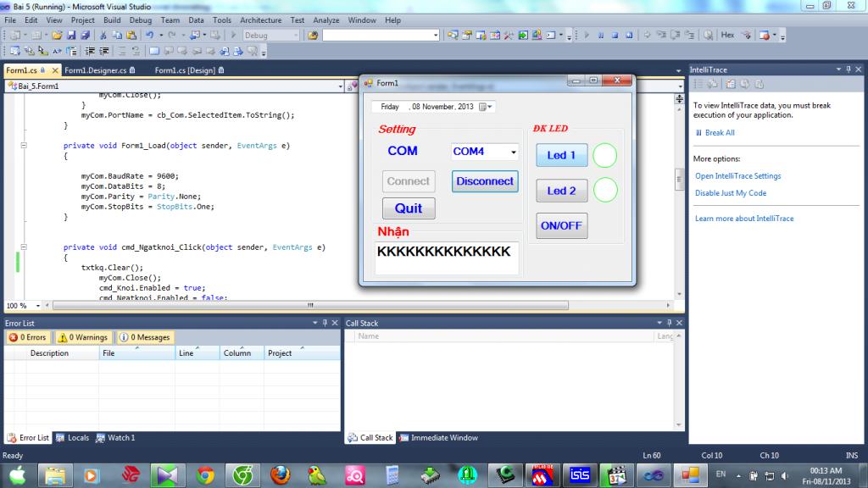Open the date picker calendar dropdown

click(485, 107)
